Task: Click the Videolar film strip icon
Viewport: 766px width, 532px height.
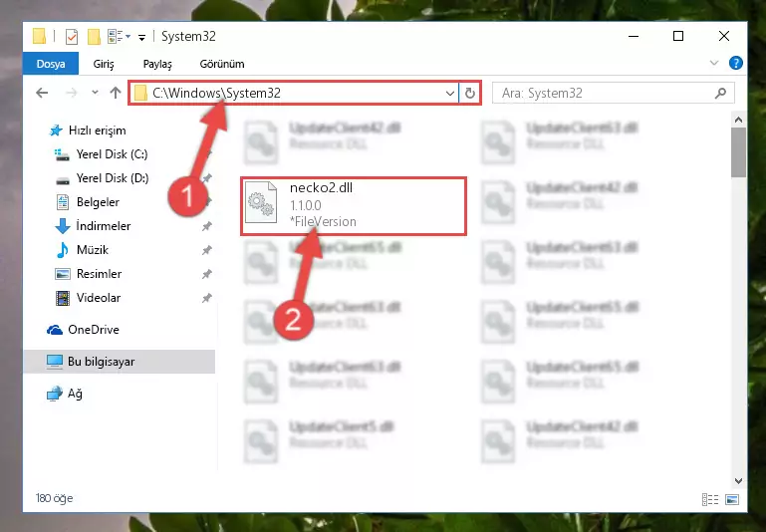Action: [x=63, y=298]
